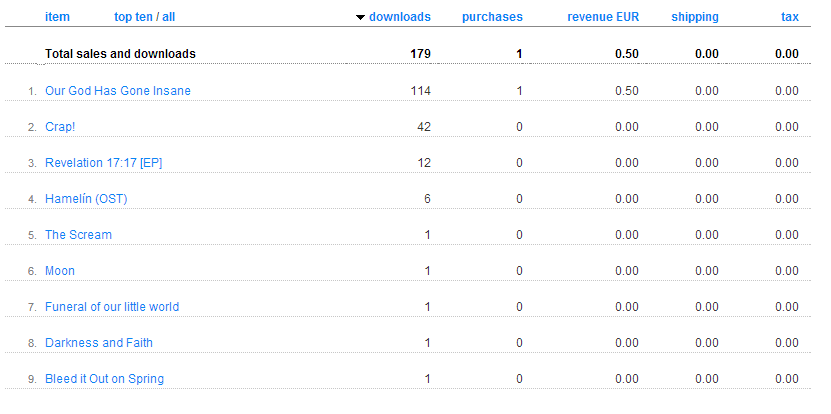Click the item column header
Screen dimensions: 831x414
57,17
